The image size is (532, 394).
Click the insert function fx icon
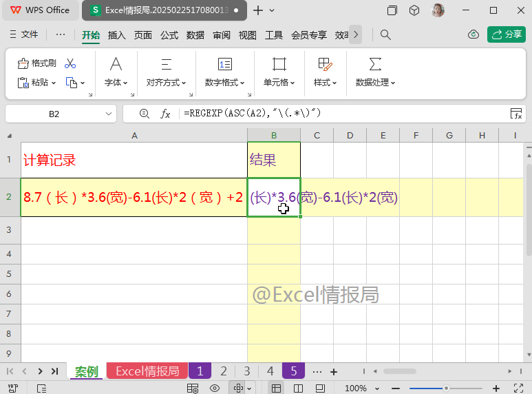(x=165, y=114)
